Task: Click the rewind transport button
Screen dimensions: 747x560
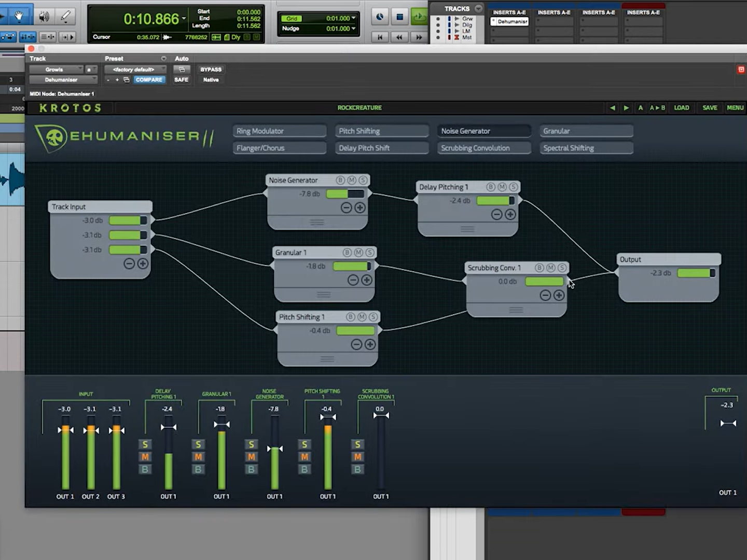Action: pos(399,37)
